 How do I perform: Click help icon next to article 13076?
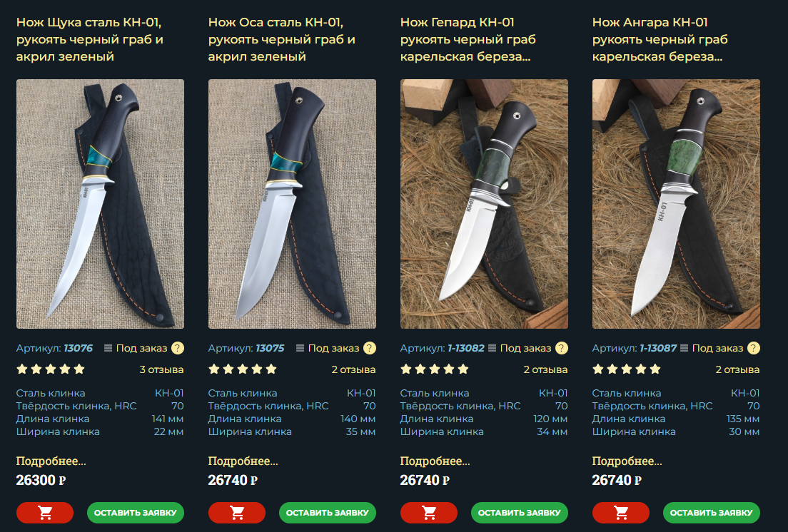coord(178,348)
